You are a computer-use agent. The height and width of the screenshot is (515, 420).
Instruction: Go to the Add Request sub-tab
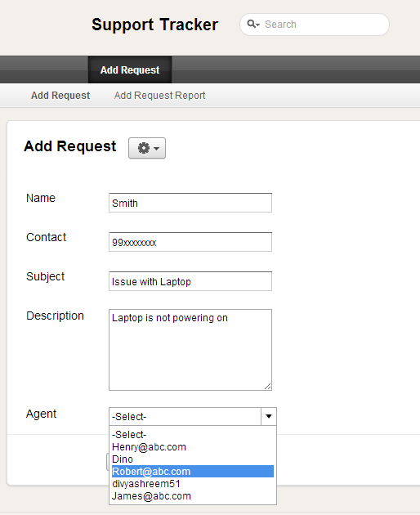[x=60, y=96]
